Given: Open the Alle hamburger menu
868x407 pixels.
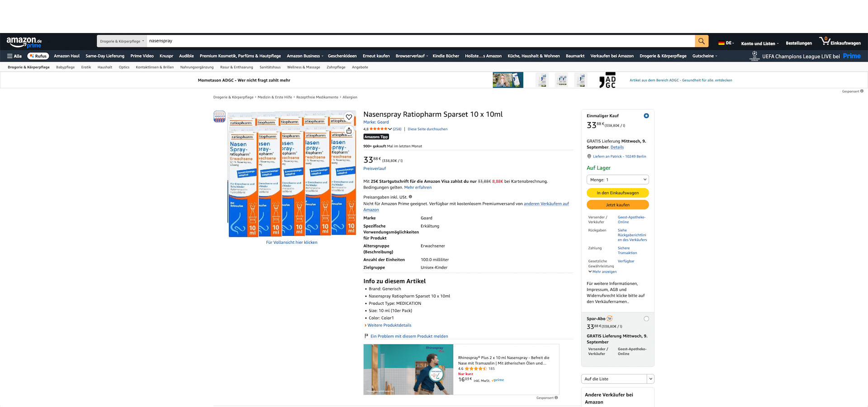Looking at the screenshot, I should tap(14, 56).
